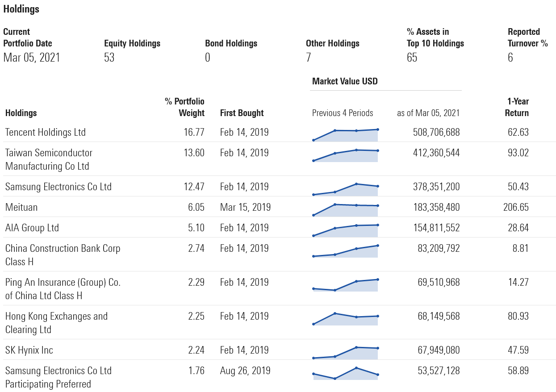Open China Construction Bank Corp Class H
The height and width of the screenshot is (392, 556).
point(63,255)
